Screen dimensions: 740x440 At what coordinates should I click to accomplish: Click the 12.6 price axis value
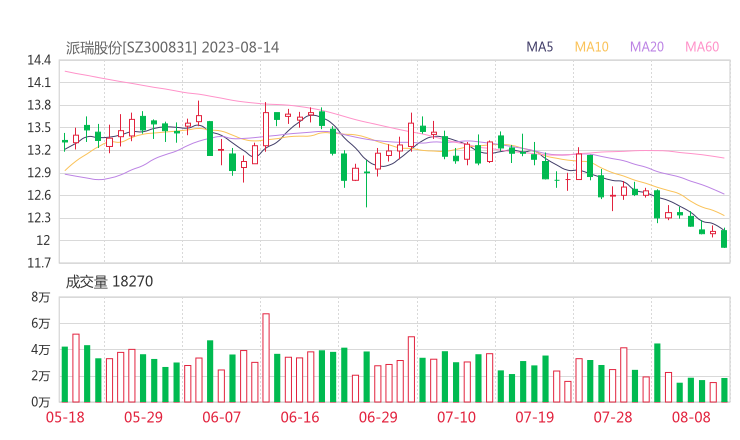tap(39, 195)
